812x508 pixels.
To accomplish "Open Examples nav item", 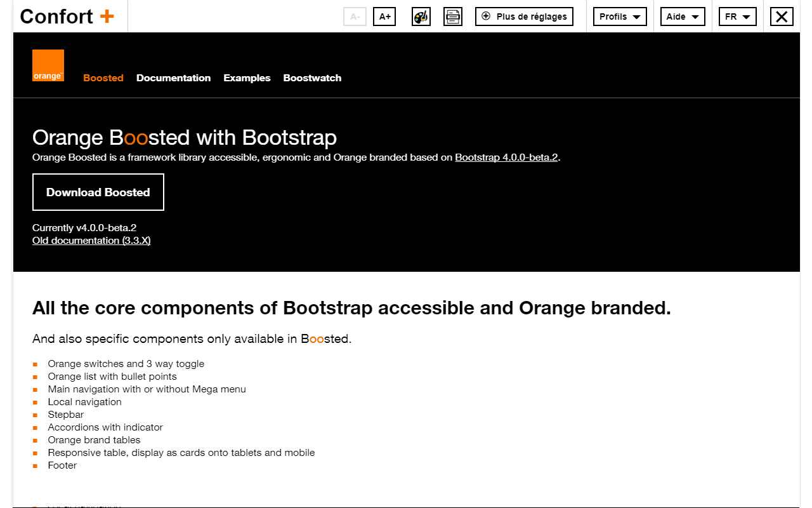I will [247, 78].
